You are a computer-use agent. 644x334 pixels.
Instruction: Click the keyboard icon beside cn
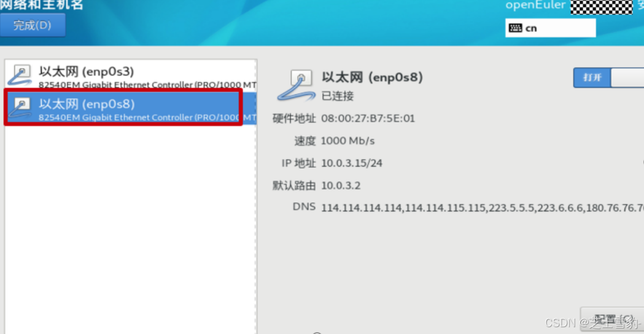515,28
